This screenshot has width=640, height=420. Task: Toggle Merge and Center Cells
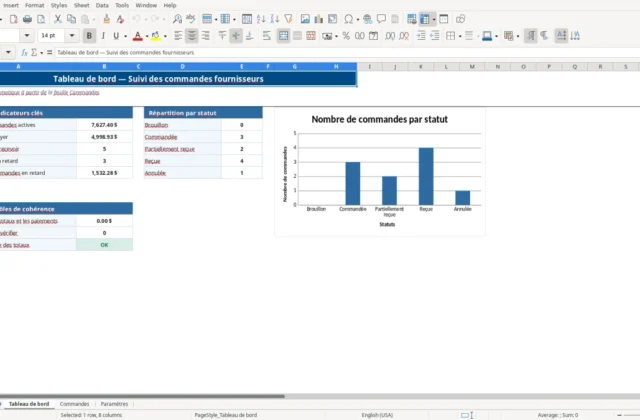283,36
